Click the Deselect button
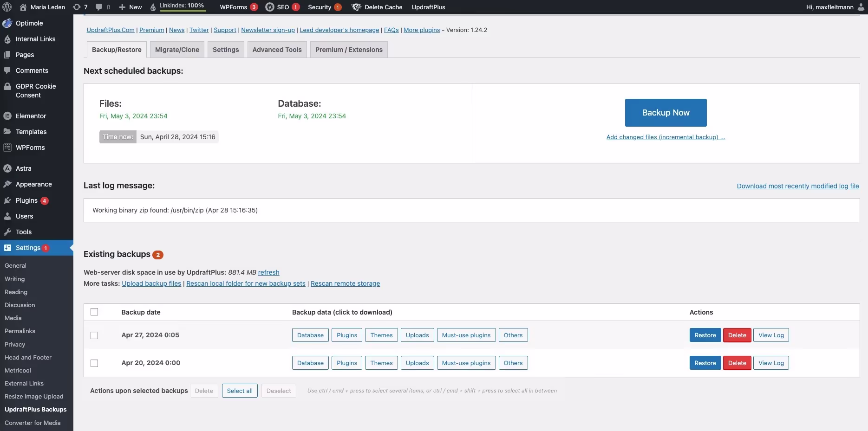The height and width of the screenshot is (431, 868). pos(279,391)
